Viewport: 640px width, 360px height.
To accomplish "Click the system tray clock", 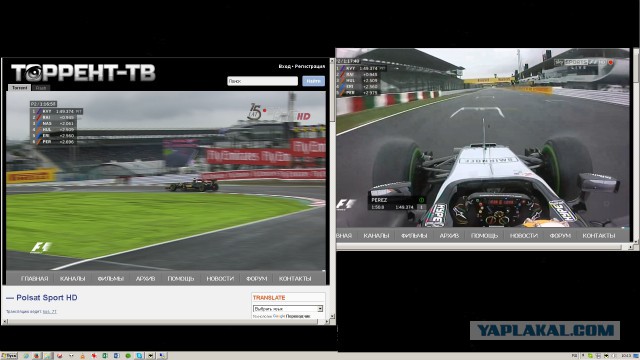I will click(x=626, y=356).
